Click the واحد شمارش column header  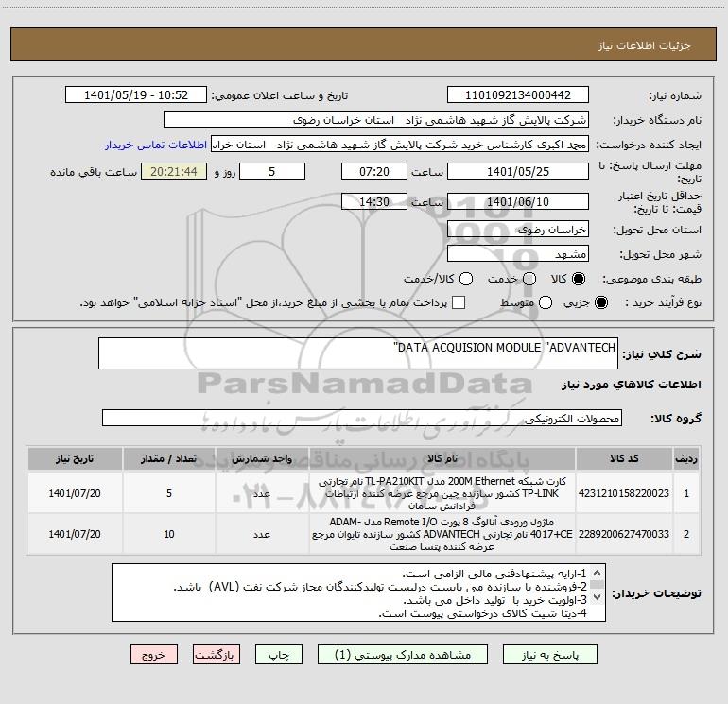262,459
